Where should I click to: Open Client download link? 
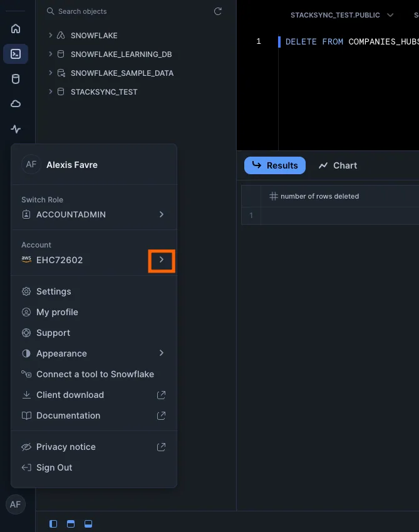pyautogui.click(x=94, y=395)
